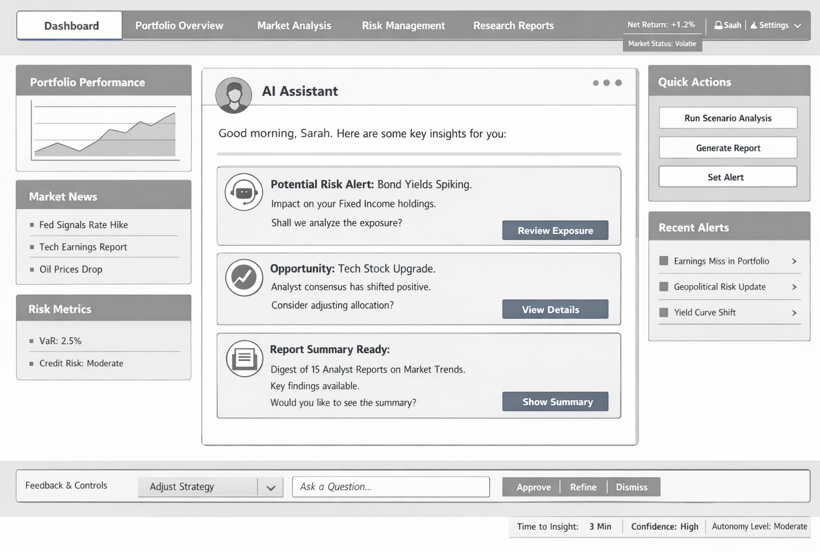Click the Run Scenario Analysis button

pos(728,118)
